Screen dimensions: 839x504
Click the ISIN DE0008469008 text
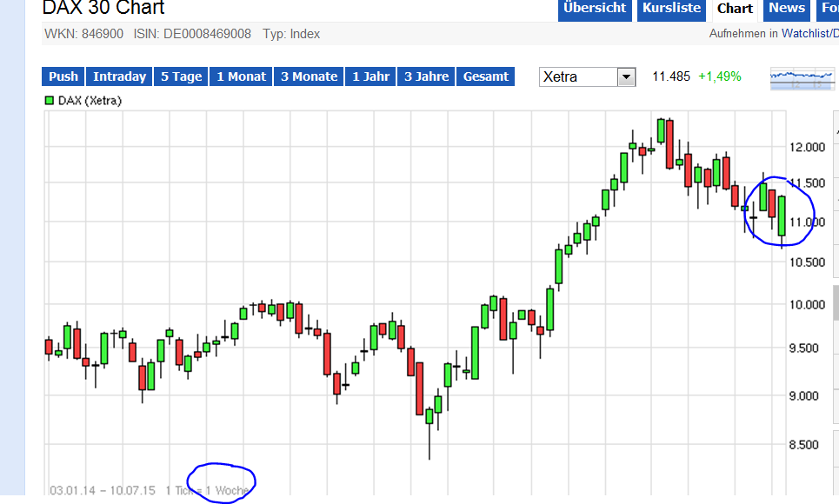click(192, 34)
